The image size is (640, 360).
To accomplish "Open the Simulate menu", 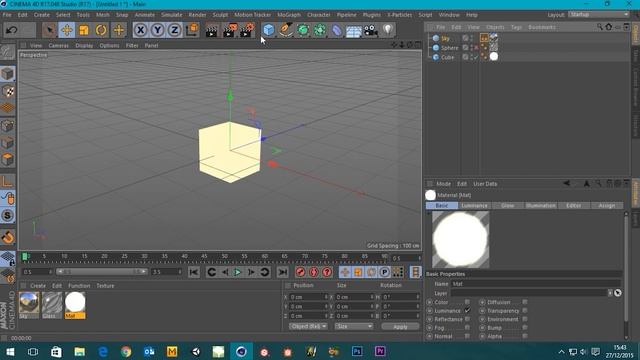I will tap(171, 15).
